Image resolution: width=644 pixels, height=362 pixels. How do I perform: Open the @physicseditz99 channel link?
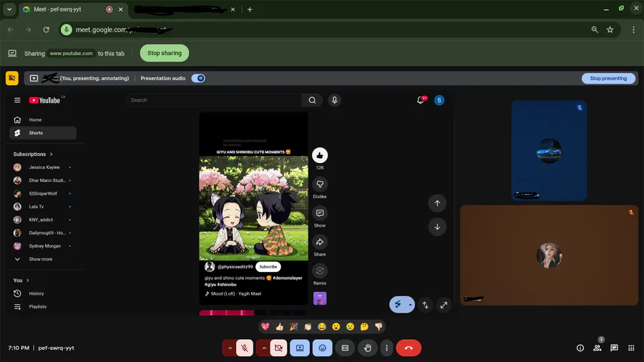click(x=235, y=267)
